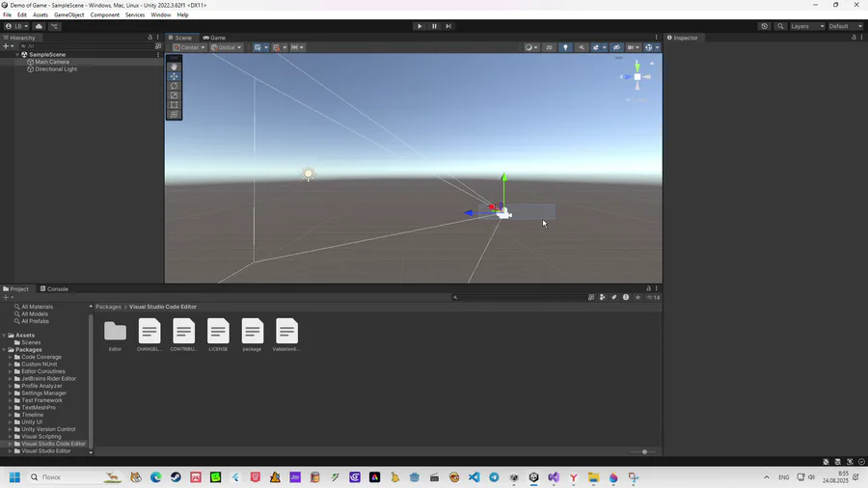Select the CONTRIBUTING file
868x488 pixels.
pyautogui.click(x=184, y=331)
